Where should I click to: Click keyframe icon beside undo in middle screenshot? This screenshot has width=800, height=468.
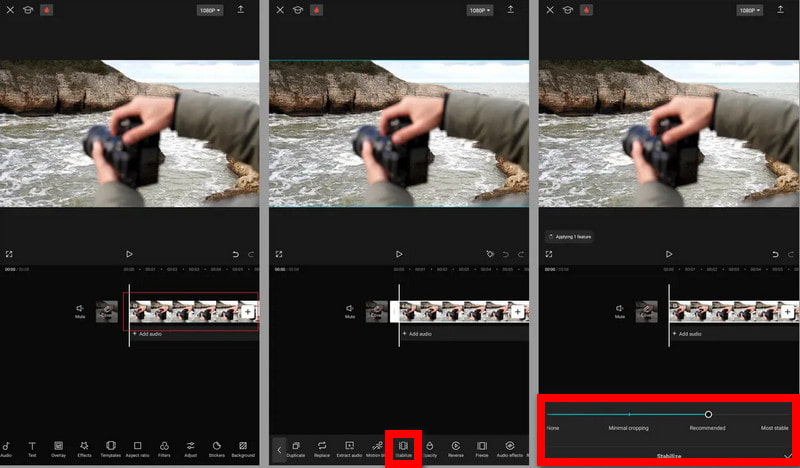[490, 254]
